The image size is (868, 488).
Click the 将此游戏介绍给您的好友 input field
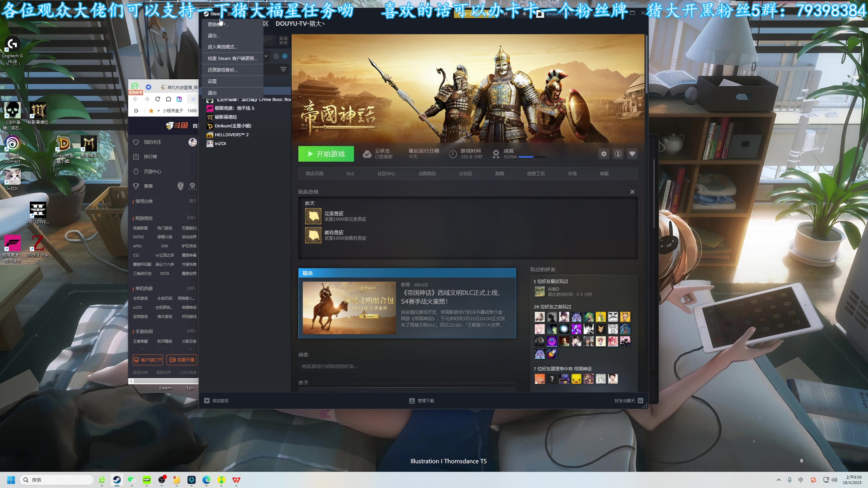point(407,366)
